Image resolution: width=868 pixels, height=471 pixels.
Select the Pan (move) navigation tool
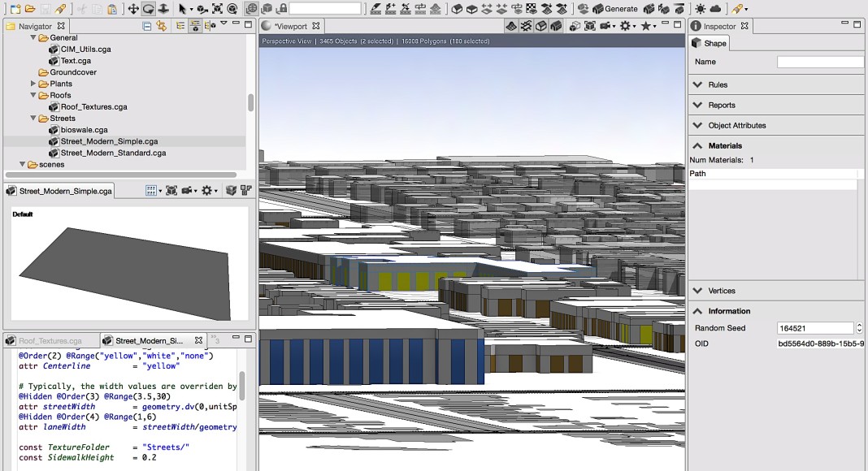click(134, 8)
